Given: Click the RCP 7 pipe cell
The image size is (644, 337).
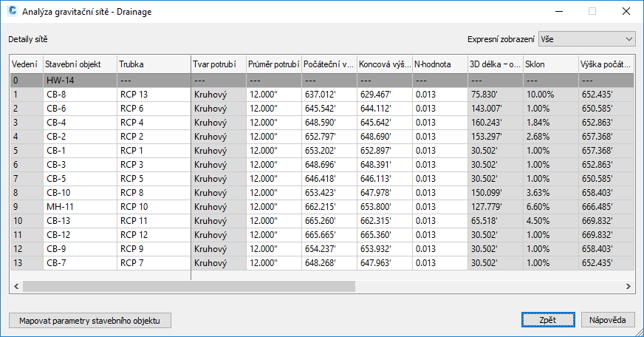Looking at the screenshot, I should click(154, 262).
